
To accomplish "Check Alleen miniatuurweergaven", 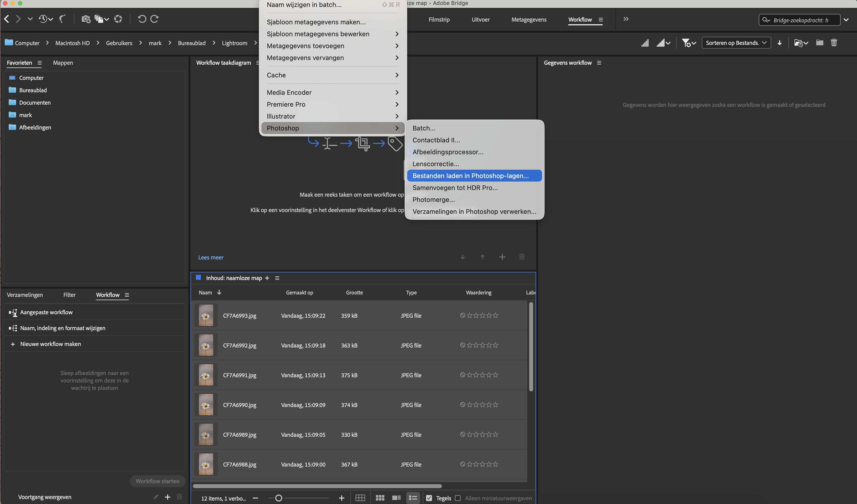I will click(458, 498).
